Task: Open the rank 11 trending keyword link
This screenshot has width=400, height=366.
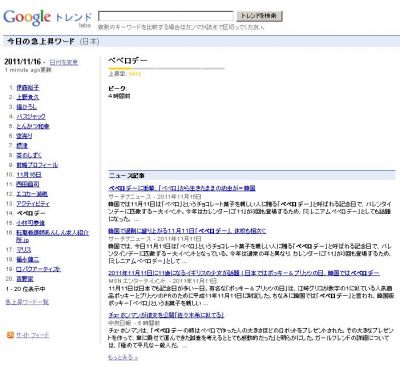Action: tap(28, 184)
